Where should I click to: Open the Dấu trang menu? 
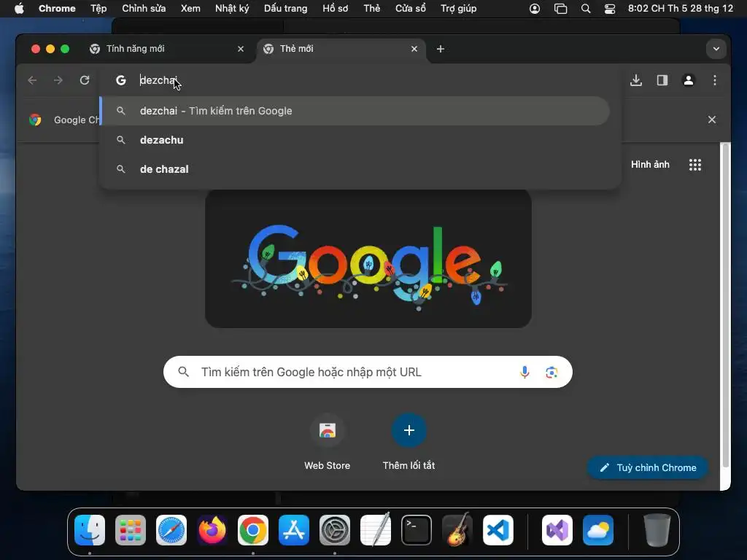click(x=285, y=9)
